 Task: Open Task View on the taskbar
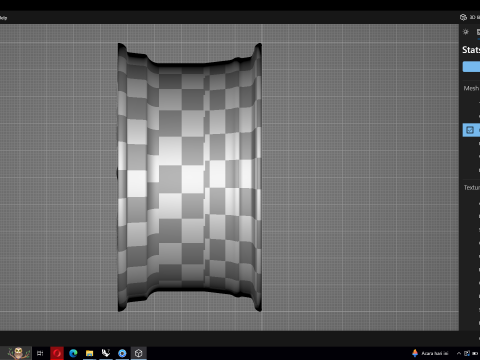point(40,353)
